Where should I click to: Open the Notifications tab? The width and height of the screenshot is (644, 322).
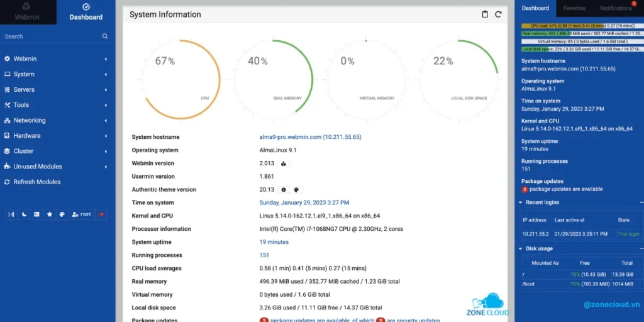pyautogui.click(x=616, y=8)
